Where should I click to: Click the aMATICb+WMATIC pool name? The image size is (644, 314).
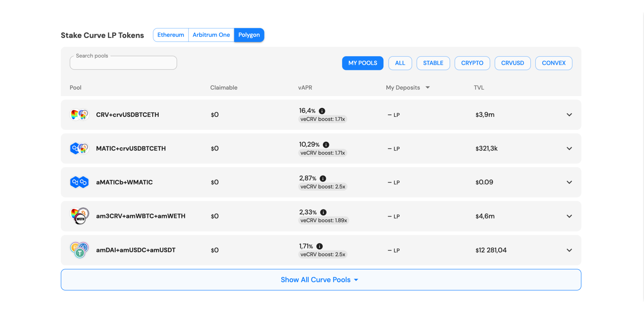124,182
